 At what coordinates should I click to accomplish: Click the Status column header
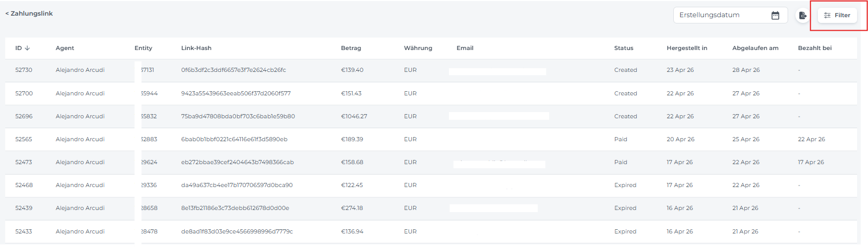pos(624,48)
